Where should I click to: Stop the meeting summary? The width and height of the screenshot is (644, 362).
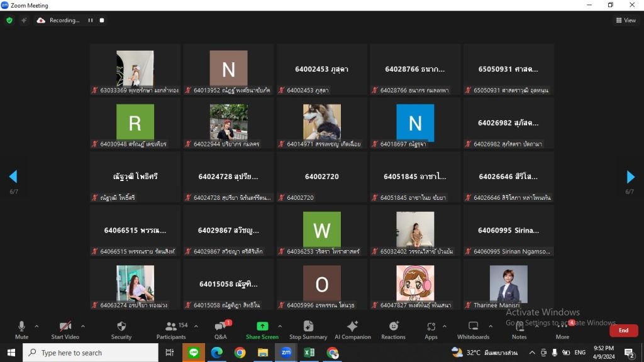pyautogui.click(x=308, y=330)
